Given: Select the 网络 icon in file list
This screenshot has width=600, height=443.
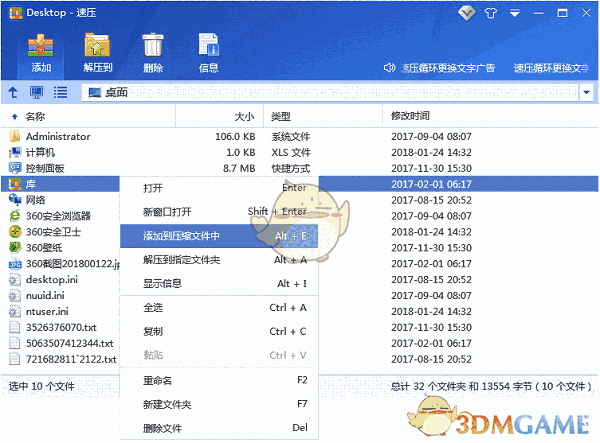Looking at the screenshot, I should pyautogui.click(x=15, y=200).
